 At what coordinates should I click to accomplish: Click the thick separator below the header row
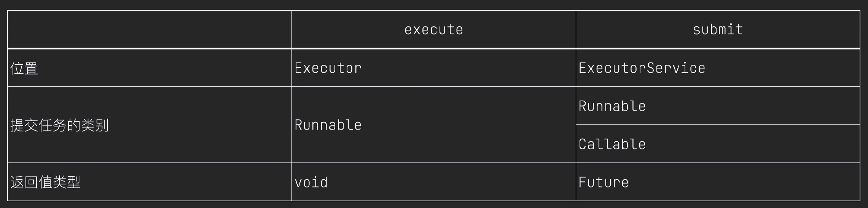pyautogui.click(x=434, y=49)
